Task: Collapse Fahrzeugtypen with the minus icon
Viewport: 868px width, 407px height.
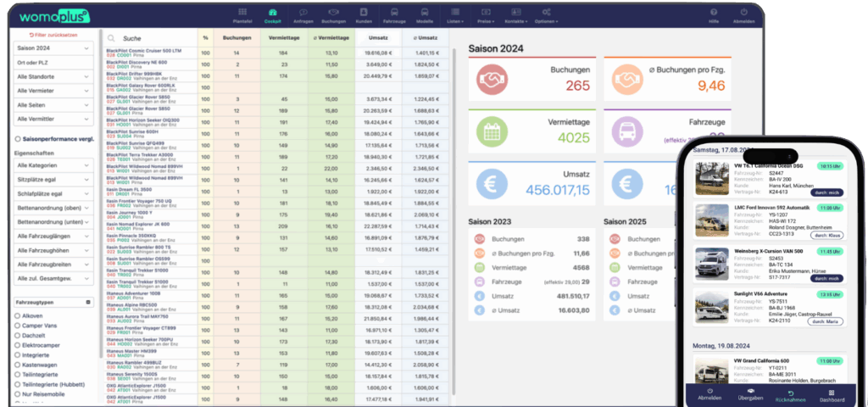Action: (x=88, y=303)
